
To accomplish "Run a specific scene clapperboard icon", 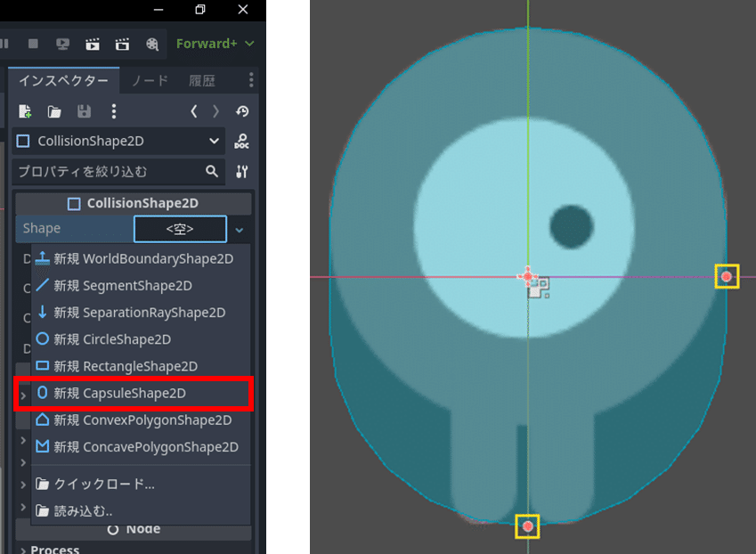I will point(123,45).
